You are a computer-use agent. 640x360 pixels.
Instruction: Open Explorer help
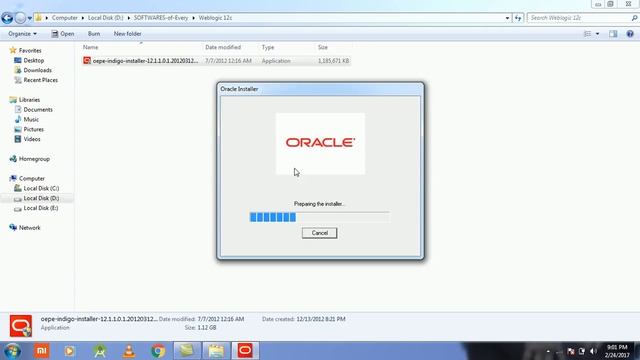(x=630, y=34)
